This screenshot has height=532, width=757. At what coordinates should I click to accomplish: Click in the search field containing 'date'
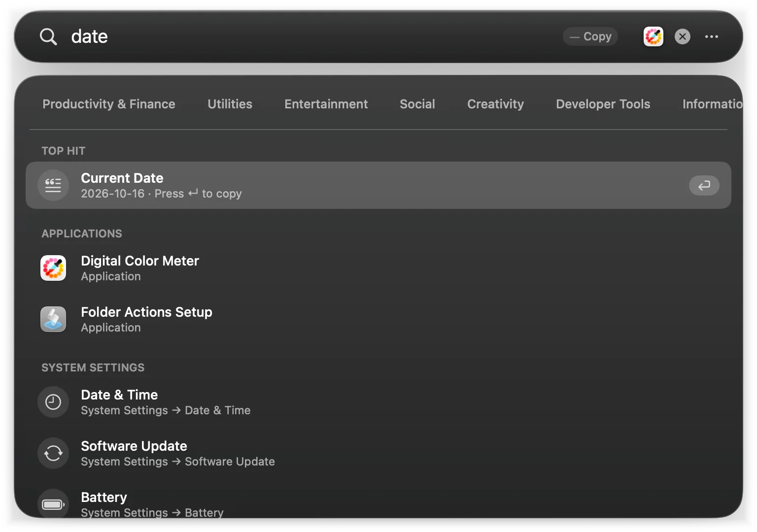pos(310,36)
